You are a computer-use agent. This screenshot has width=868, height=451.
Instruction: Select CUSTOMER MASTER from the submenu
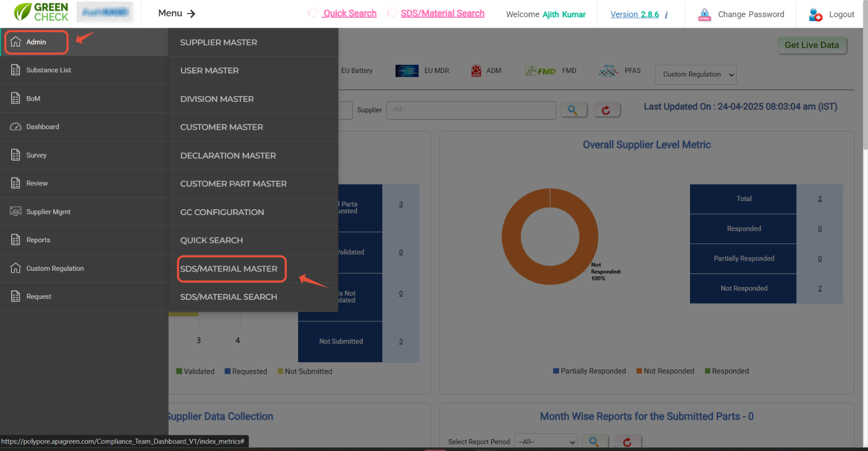tap(254, 127)
